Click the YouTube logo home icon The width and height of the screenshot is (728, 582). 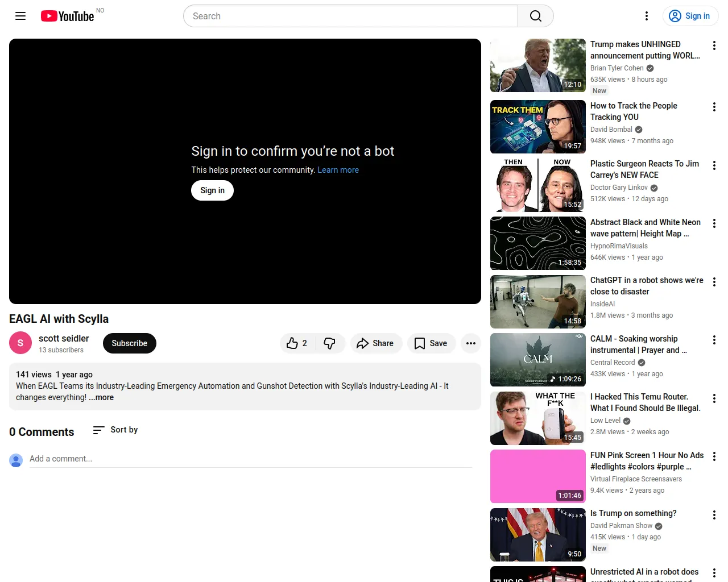(67, 16)
